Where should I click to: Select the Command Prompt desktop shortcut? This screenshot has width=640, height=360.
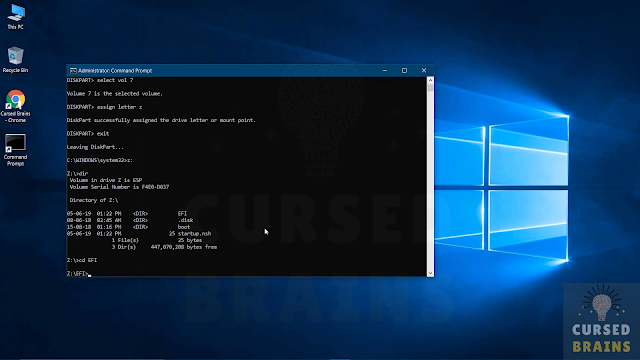coord(16,150)
